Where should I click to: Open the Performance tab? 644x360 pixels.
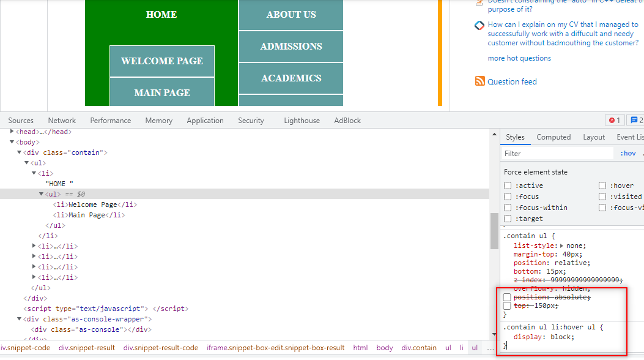coord(111,121)
